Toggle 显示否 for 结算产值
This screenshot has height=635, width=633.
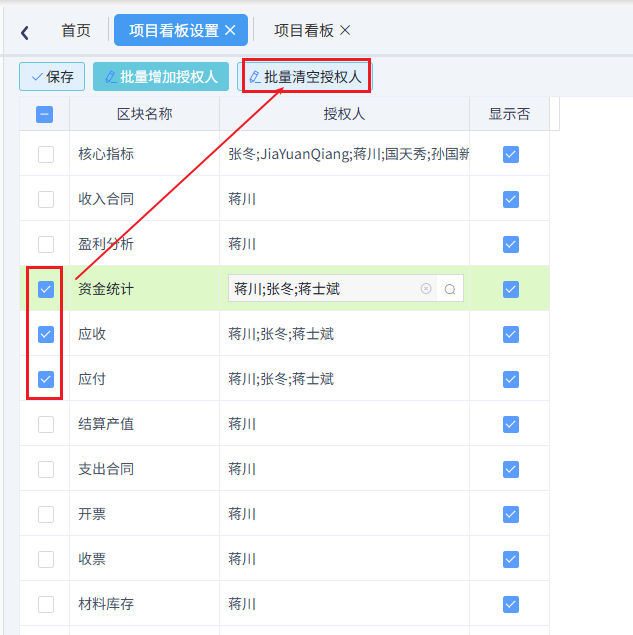click(x=511, y=424)
